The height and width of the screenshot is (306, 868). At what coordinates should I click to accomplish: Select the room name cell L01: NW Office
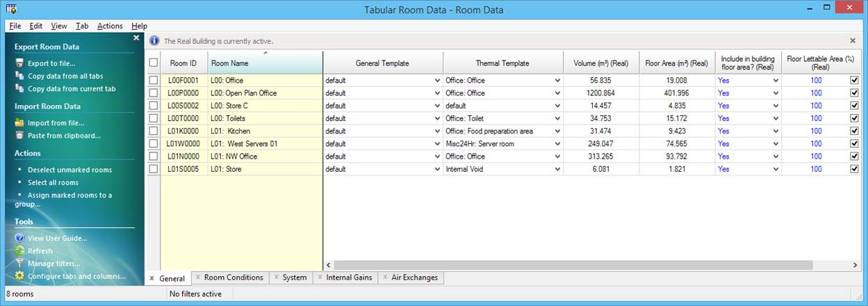(265, 156)
